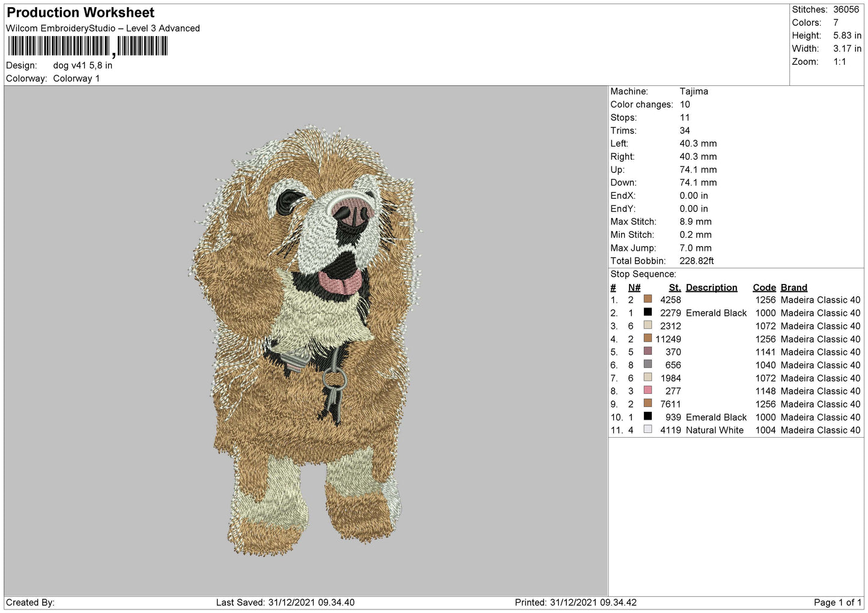Select "Natural White" description in row 11

[x=714, y=430]
